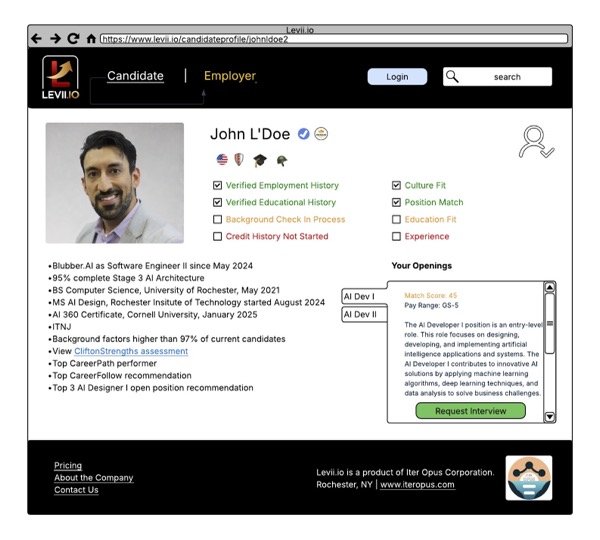Click the Iter Opus logo in footer
Image resolution: width=600 pixels, height=540 pixels.
[529, 478]
